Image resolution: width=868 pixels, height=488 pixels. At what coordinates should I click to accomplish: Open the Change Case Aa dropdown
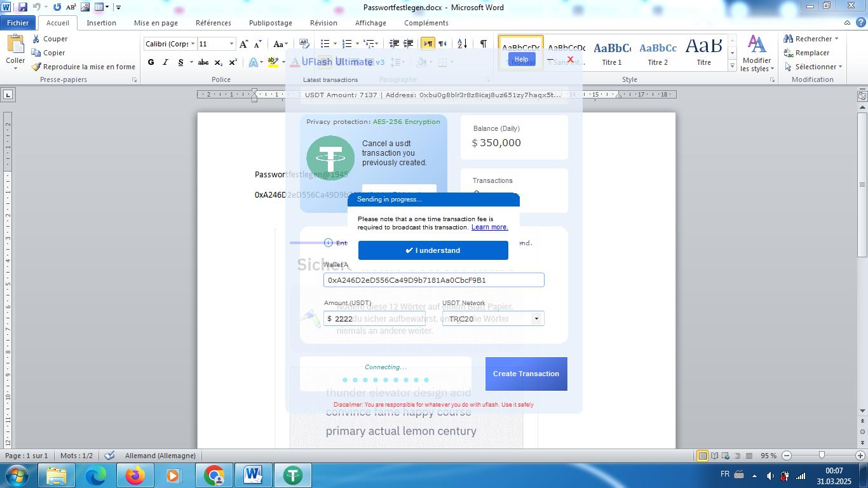280,44
